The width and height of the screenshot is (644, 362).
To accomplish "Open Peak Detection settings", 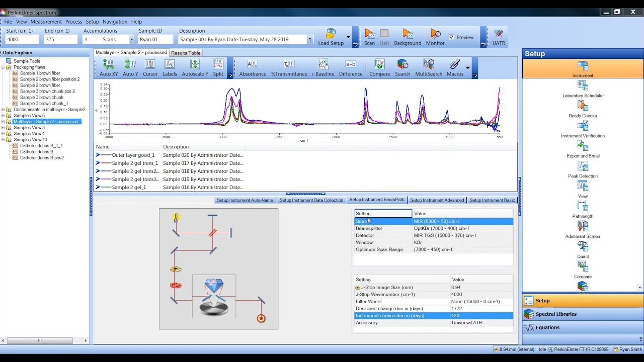I will coord(583,169).
